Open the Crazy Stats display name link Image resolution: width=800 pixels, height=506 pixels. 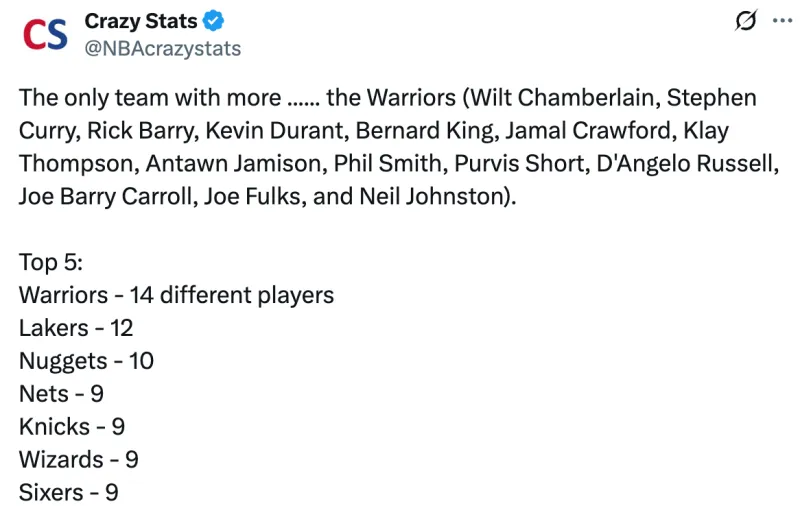coord(141,22)
